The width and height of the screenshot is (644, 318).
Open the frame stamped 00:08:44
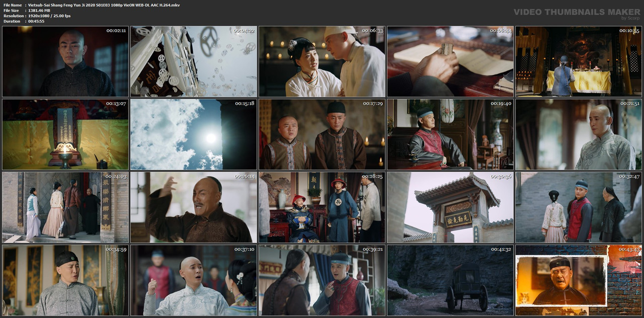[x=450, y=61]
